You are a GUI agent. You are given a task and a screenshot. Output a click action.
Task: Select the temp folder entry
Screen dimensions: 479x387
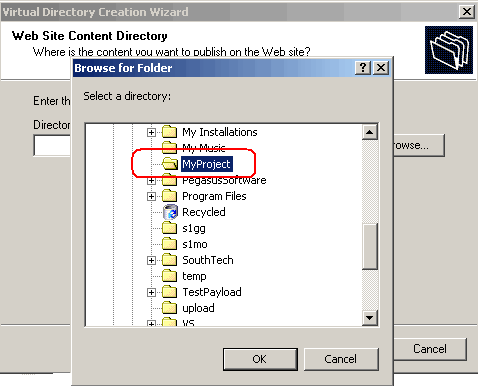[x=194, y=276]
